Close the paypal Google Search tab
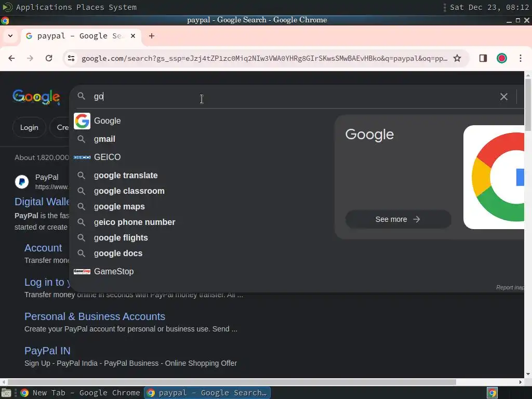Viewport: 532px width, 399px height. point(133,36)
